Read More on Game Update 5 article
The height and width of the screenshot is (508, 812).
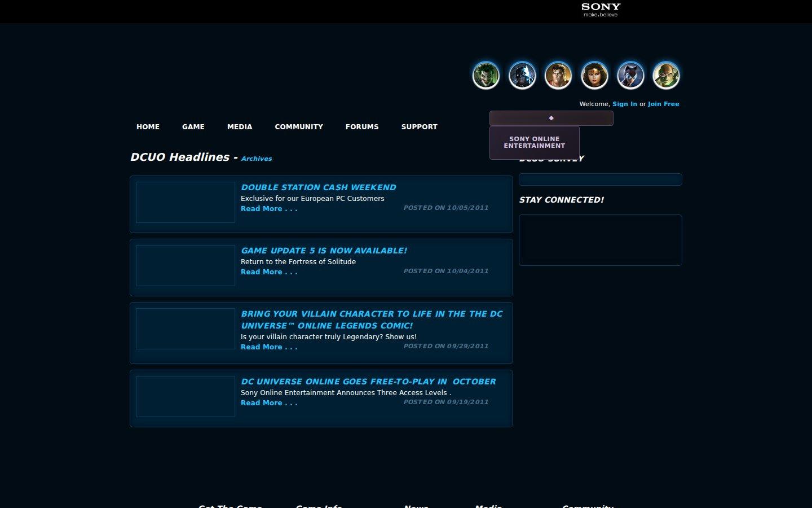[269, 272]
